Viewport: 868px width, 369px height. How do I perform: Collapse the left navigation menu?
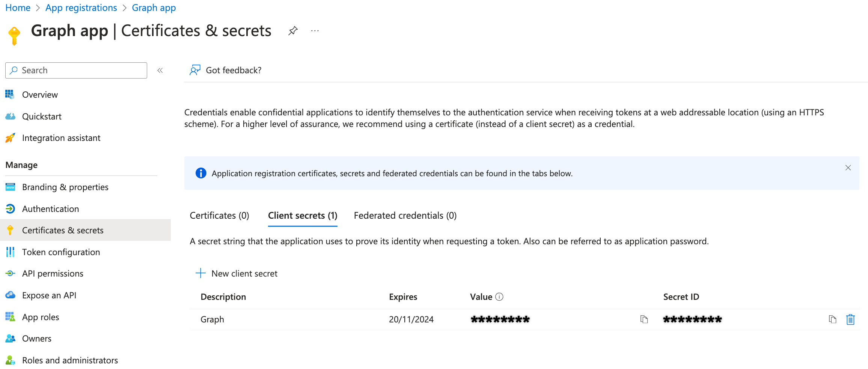pyautogui.click(x=160, y=70)
